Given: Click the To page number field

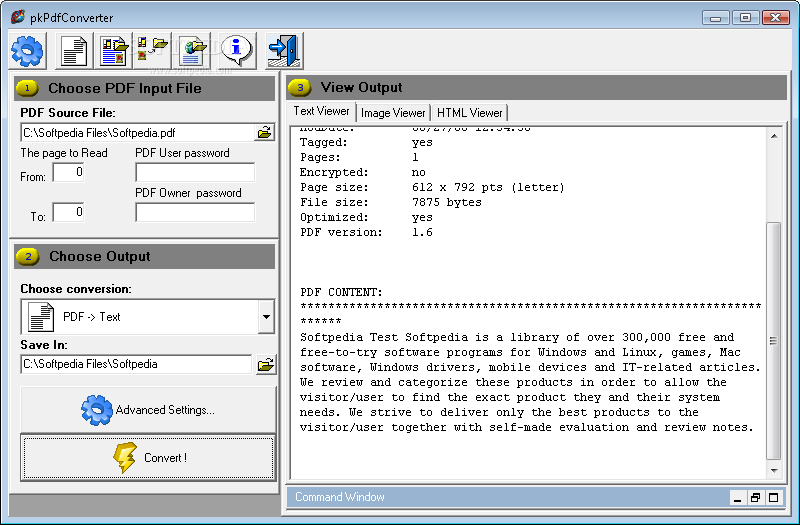Looking at the screenshot, I should (68, 212).
